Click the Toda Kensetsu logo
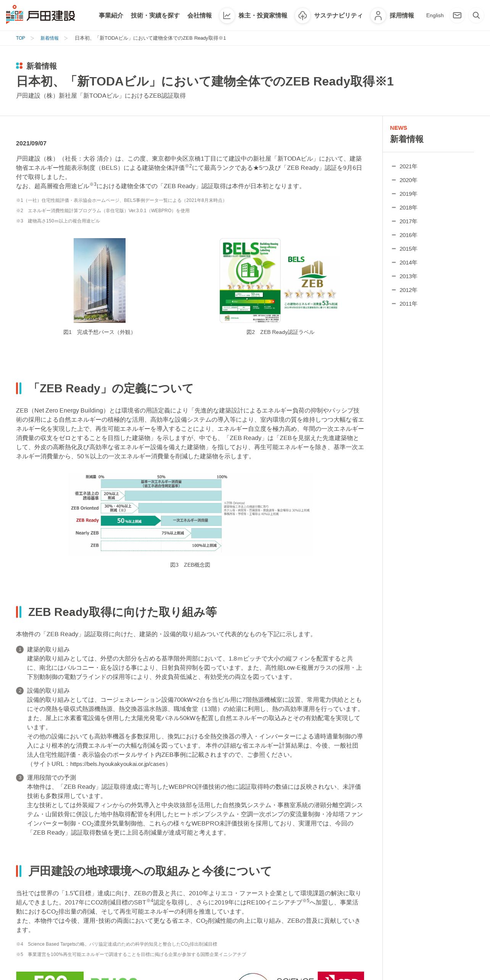 tap(40, 15)
